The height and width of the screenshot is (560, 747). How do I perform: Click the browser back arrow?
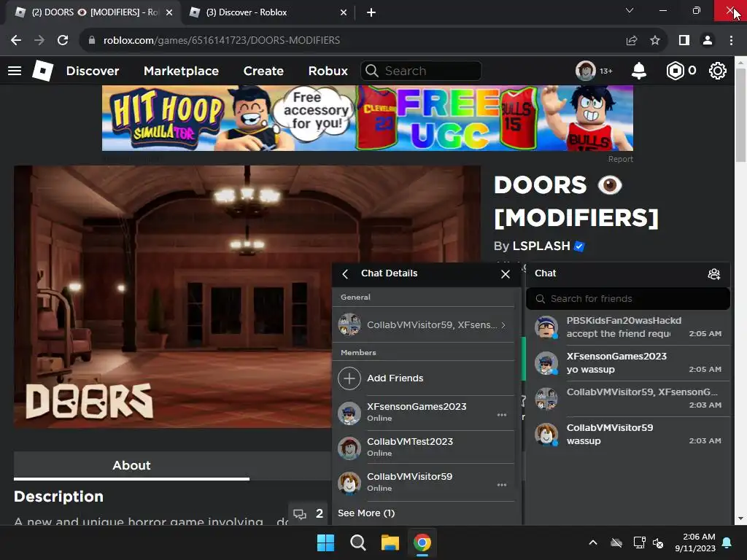coord(16,41)
